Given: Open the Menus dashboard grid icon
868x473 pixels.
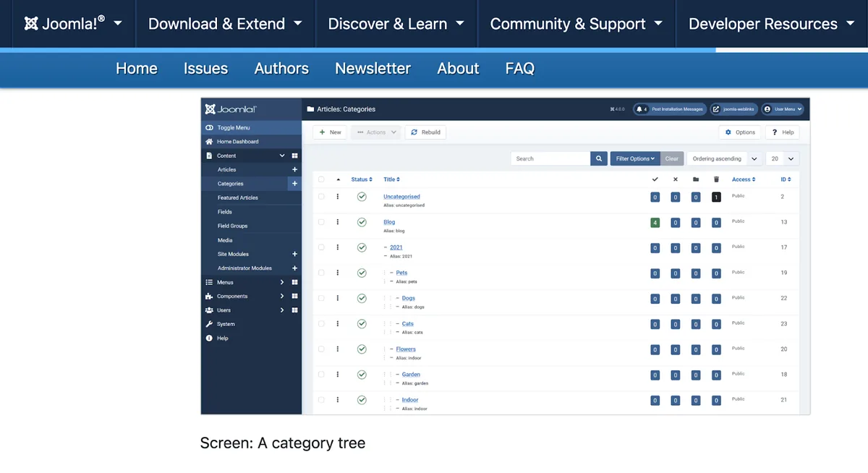Looking at the screenshot, I should (294, 282).
